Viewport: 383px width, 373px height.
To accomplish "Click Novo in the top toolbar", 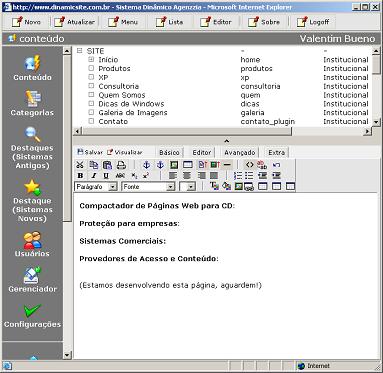I will (x=26, y=22).
